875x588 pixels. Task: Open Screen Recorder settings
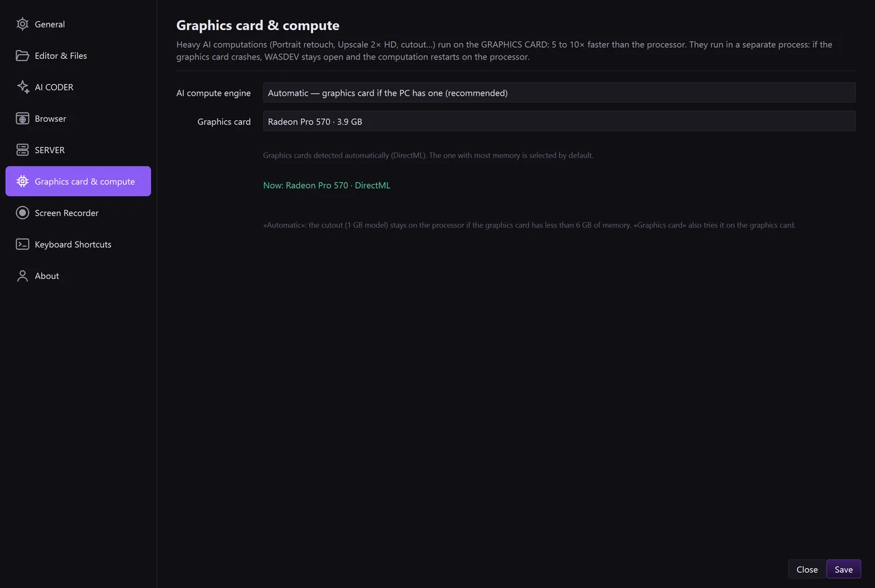click(x=78, y=213)
